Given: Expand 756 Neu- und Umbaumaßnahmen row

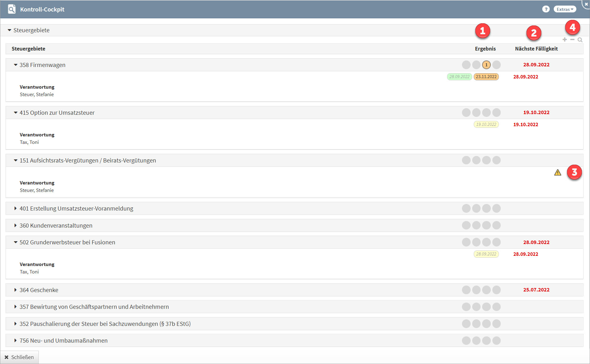Looking at the screenshot, I should point(16,340).
